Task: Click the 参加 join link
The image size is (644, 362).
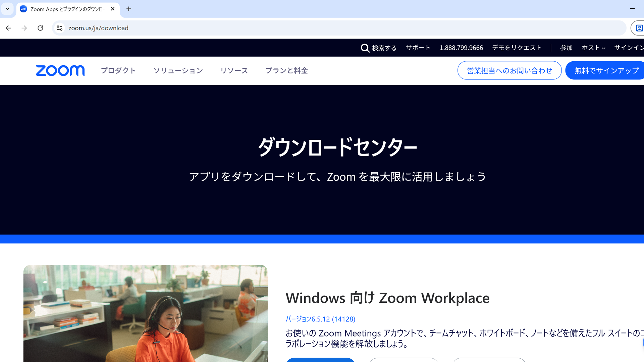Action: tap(566, 48)
